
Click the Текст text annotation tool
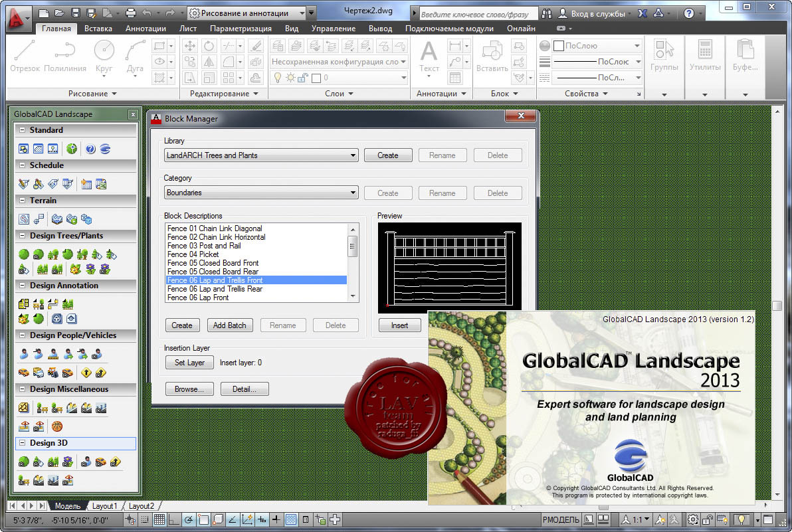[x=429, y=56]
